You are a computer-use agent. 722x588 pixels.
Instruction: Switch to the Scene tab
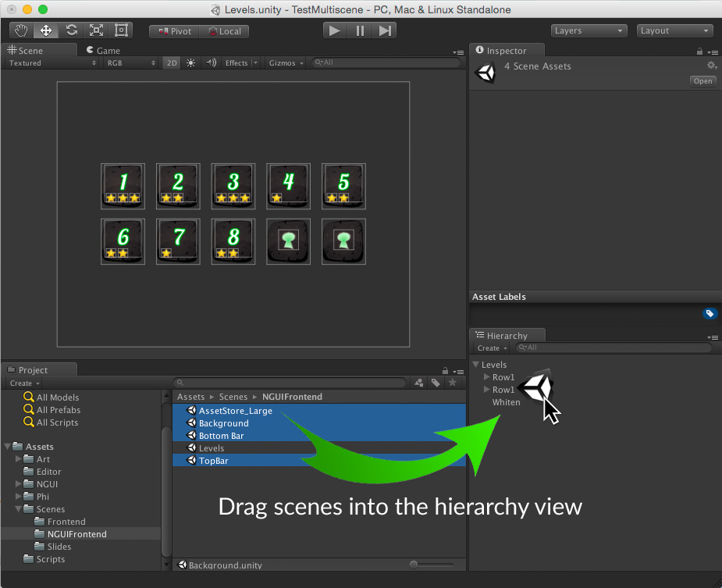(x=39, y=50)
